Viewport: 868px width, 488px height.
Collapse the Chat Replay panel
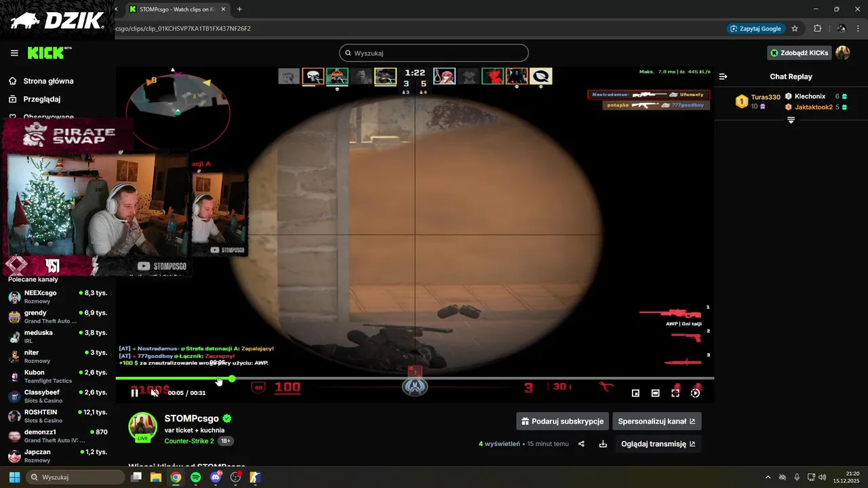[723, 77]
